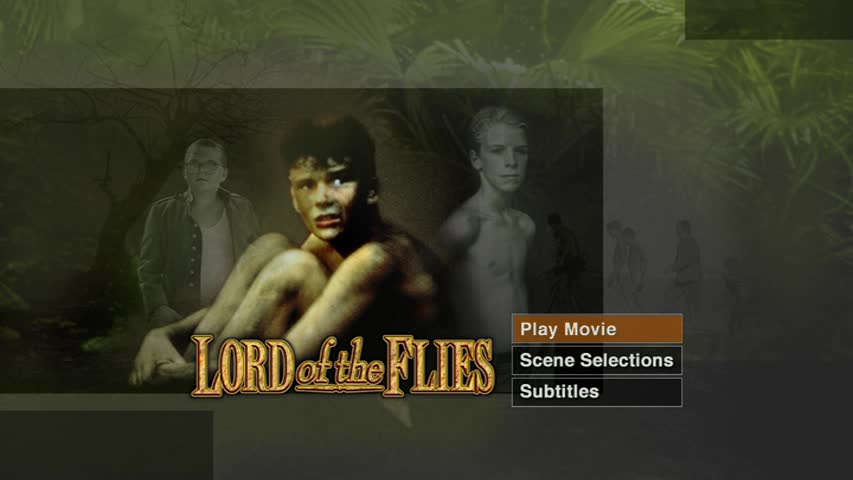Click the Lord of the Flies title logo

[343, 366]
